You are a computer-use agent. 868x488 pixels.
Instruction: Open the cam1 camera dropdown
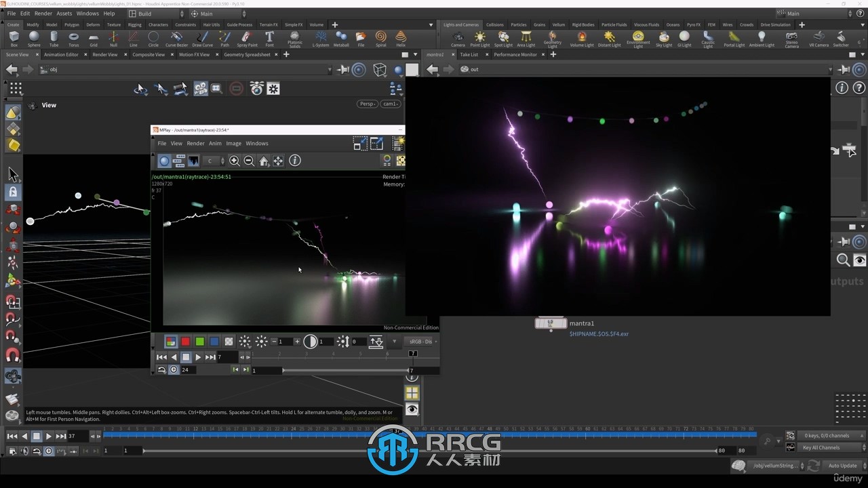click(x=391, y=104)
